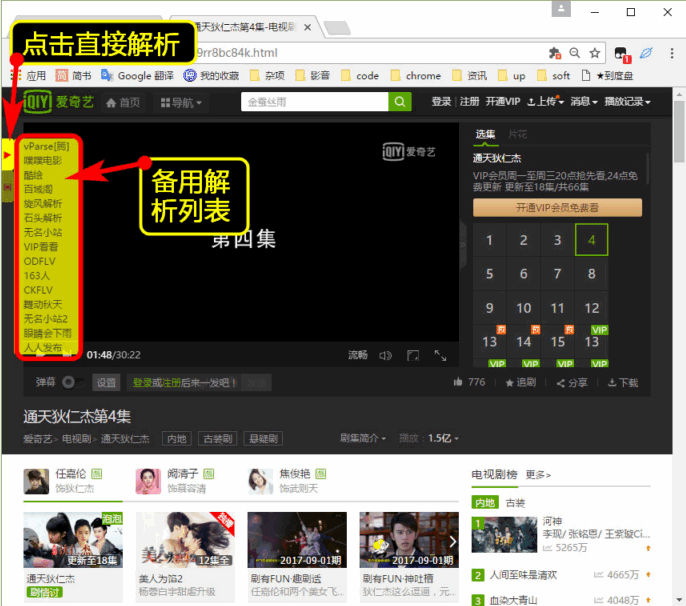Viewport: 686px width, 606px height.
Task: Click the 登录 login link in header
Action: (x=441, y=102)
